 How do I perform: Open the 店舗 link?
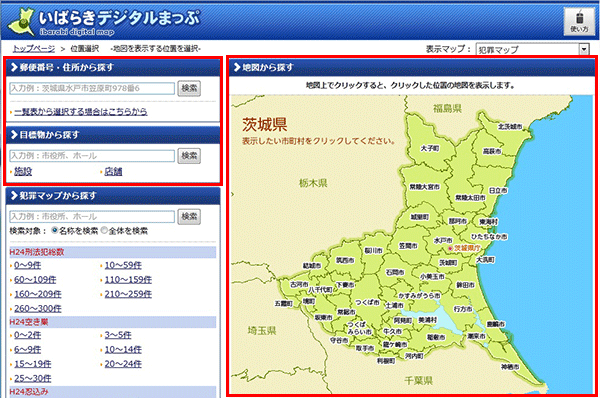[113, 172]
